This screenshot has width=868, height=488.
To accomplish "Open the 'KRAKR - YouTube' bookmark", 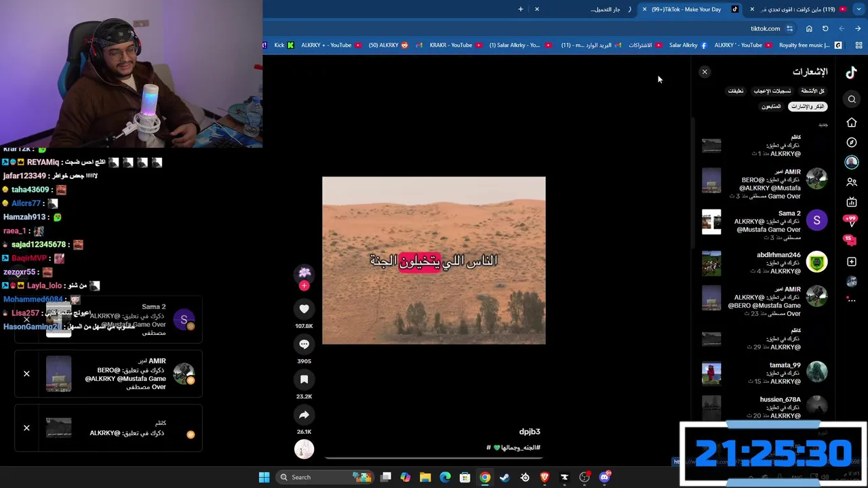I will (x=456, y=45).
